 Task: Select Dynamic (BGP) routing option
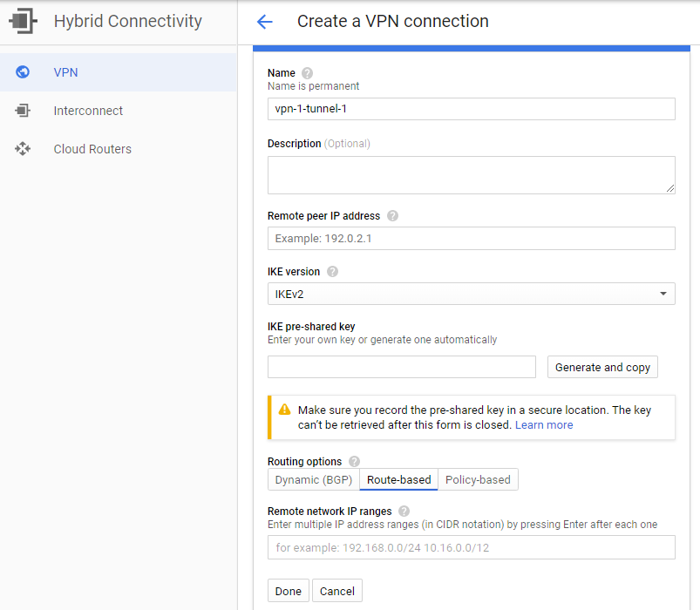click(314, 480)
